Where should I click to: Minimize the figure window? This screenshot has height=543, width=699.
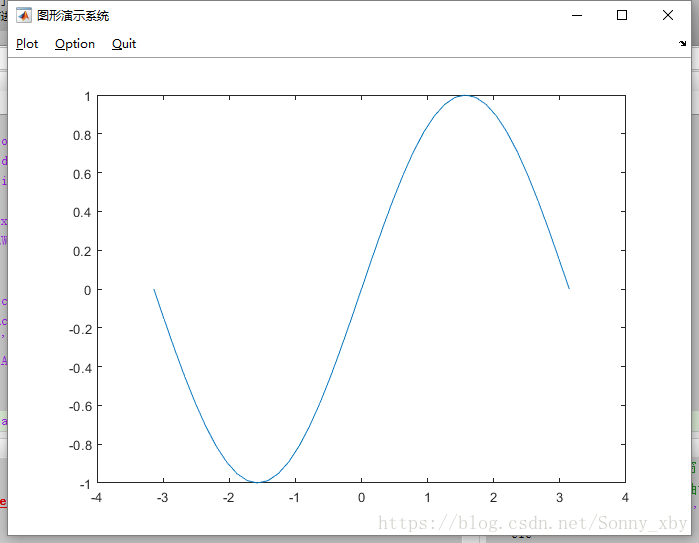click(x=577, y=15)
